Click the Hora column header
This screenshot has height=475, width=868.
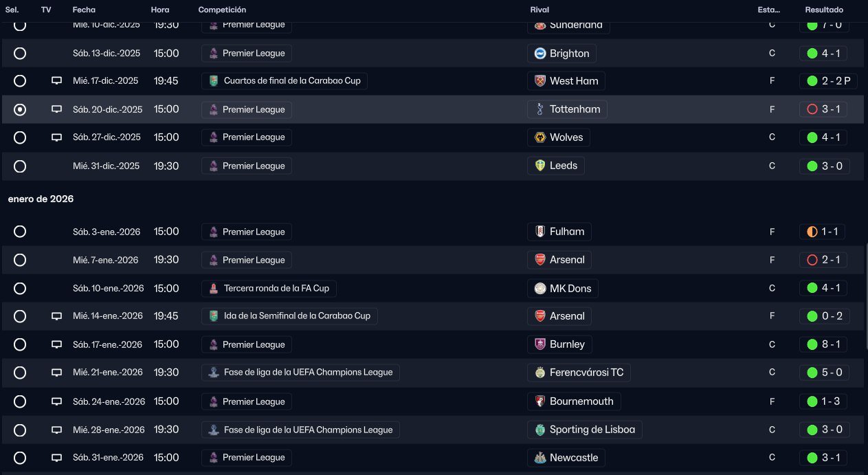[159, 10]
